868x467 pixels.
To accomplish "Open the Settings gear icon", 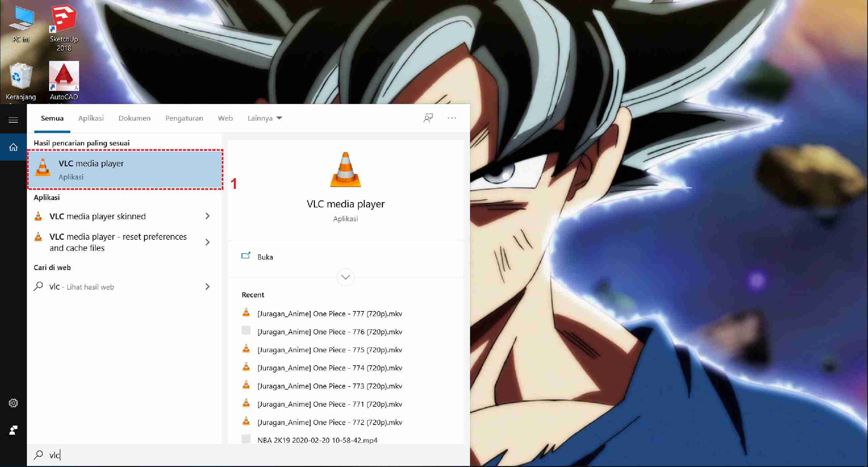I will tap(13, 403).
